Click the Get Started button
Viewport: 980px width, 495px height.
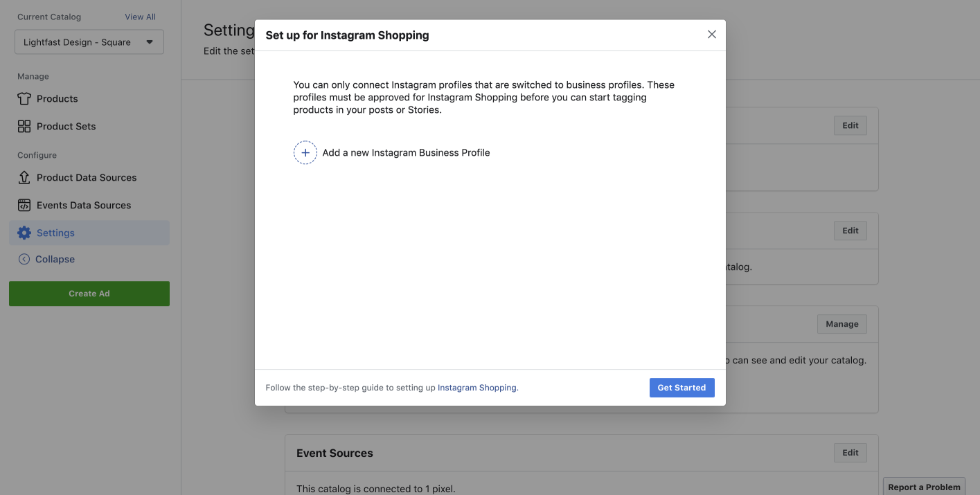[681, 388]
